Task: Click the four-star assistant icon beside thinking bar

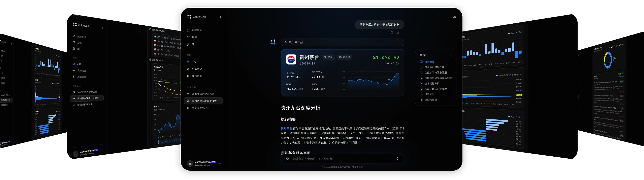Action: (x=273, y=42)
